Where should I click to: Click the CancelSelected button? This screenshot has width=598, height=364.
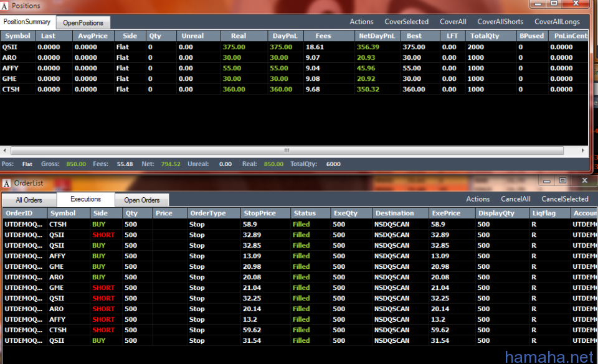tap(564, 199)
